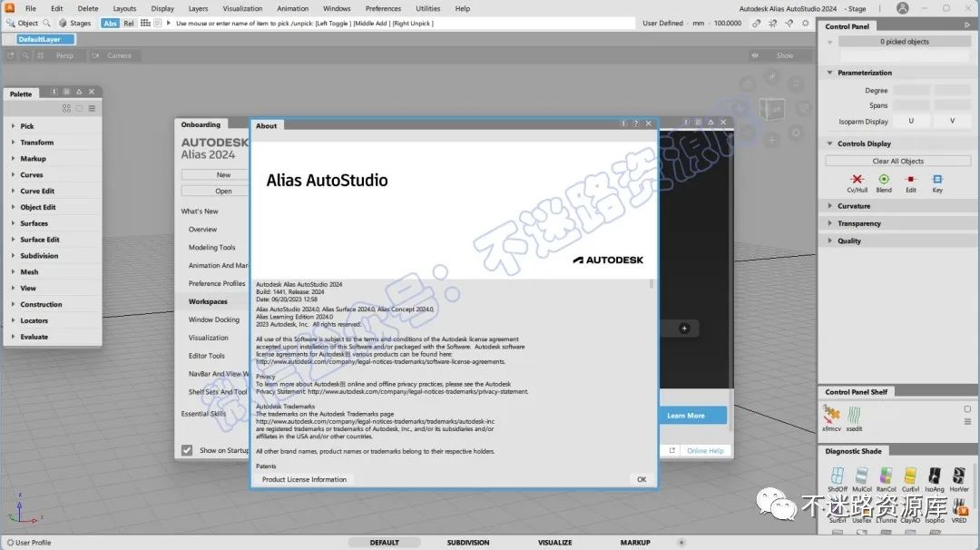Click the question mark icon on About dialog
This screenshot has height=550, width=980.
tap(635, 123)
